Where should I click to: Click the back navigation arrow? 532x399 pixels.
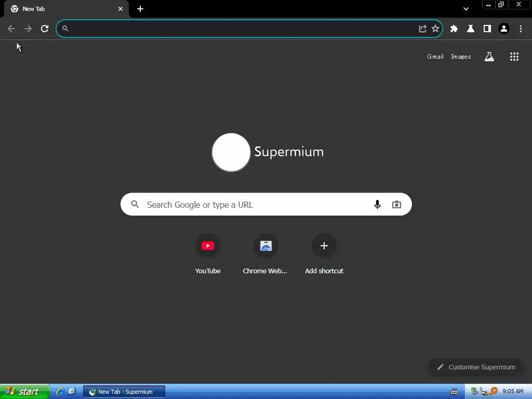pos(11,29)
